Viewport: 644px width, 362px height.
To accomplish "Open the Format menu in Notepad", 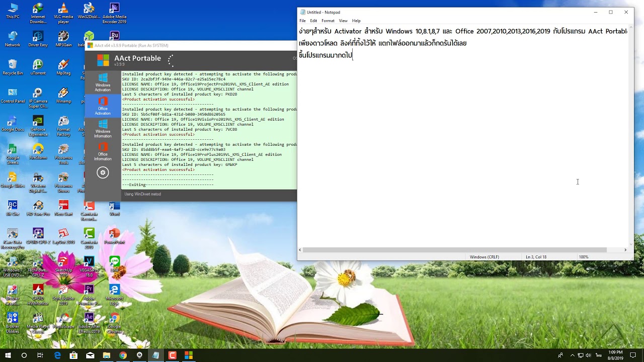I will tap(328, 21).
